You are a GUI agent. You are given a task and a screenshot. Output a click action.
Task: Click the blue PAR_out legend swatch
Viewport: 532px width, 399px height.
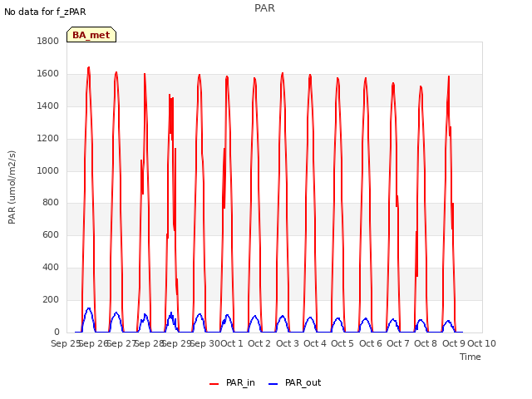(x=273, y=384)
